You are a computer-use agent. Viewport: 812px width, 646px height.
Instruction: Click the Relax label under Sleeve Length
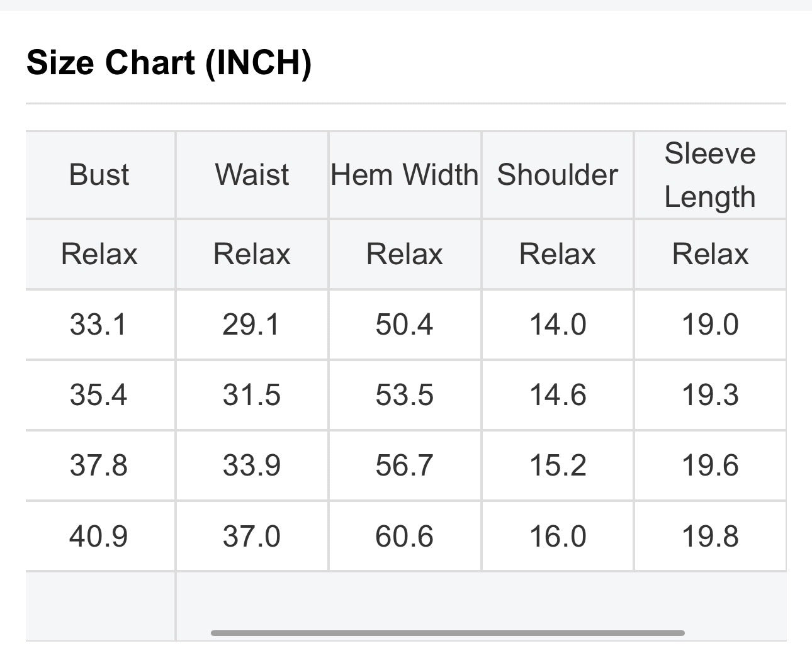[x=710, y=254]
